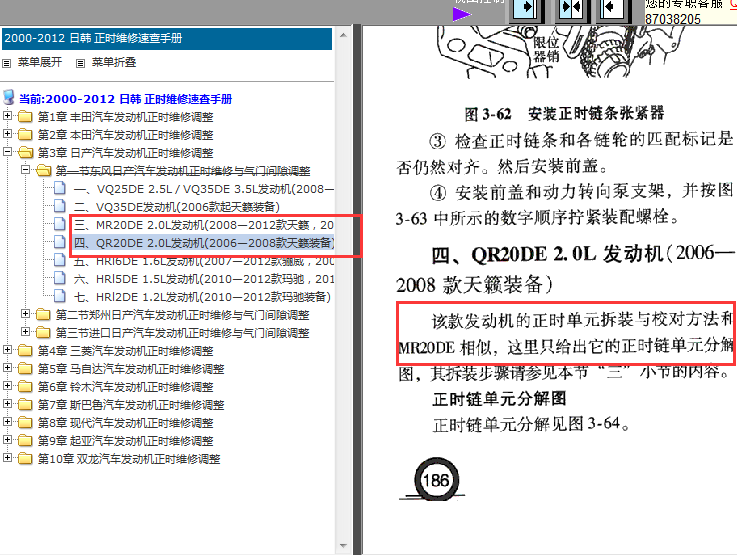Click the folder icon of 第1章 丰田汽车
Viewport: 737px width, 555px height.
coord(25,117)
